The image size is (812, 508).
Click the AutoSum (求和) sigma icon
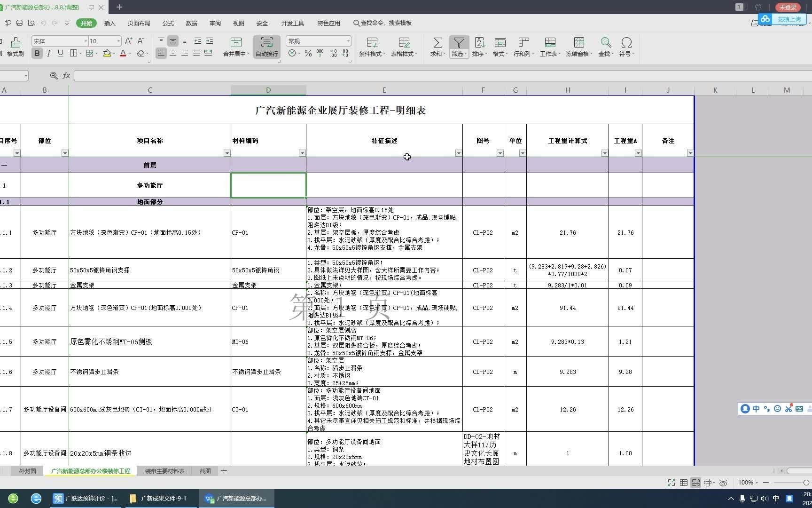pyautogui.click(x=437, y=43)
